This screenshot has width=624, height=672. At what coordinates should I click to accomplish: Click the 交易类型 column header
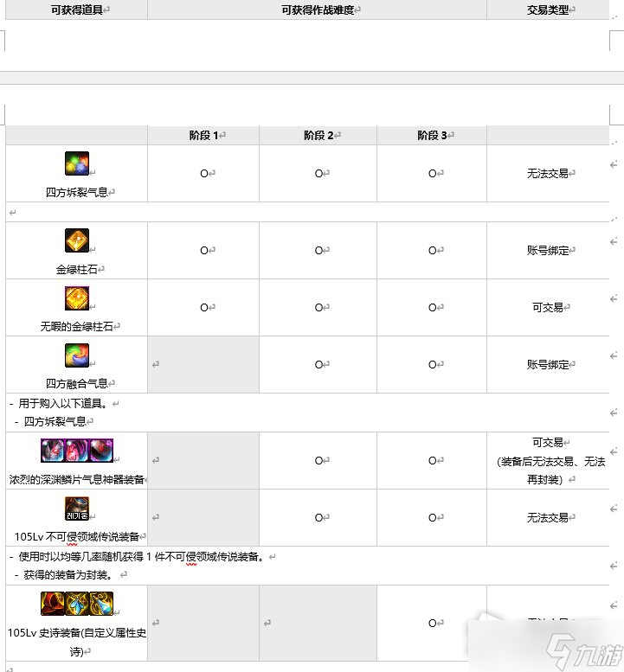pos(548,10)
